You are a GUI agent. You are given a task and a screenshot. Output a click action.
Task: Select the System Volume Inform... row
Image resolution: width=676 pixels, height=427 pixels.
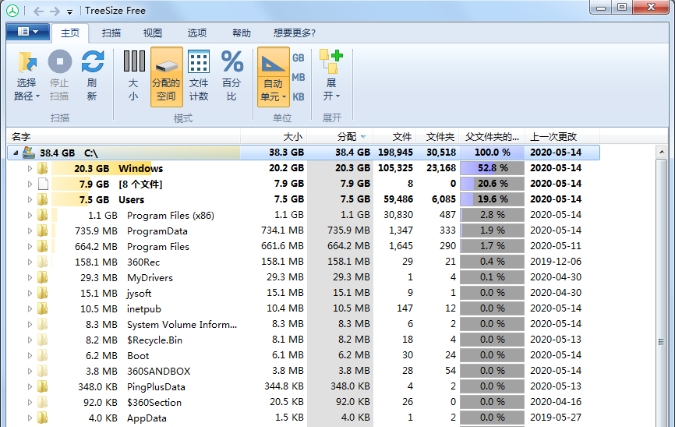303,324
